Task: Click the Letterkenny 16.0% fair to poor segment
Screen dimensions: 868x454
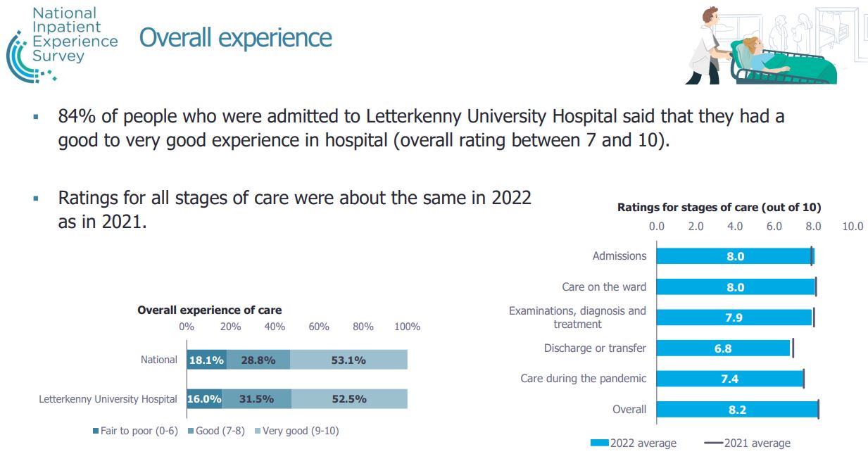Action: (204, 399)
